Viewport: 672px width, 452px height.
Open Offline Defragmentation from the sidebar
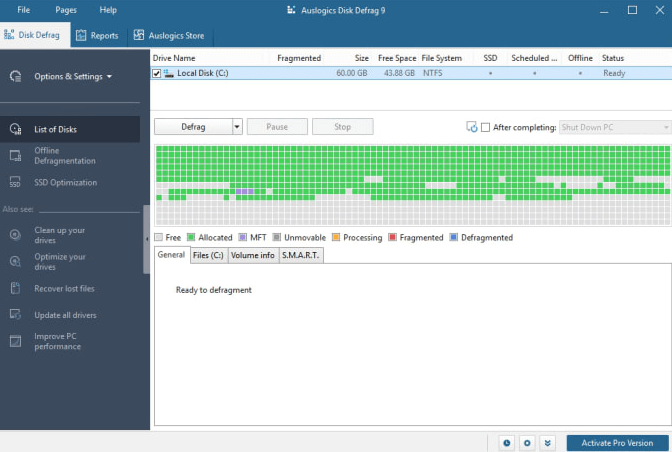[x=65, y=156]
